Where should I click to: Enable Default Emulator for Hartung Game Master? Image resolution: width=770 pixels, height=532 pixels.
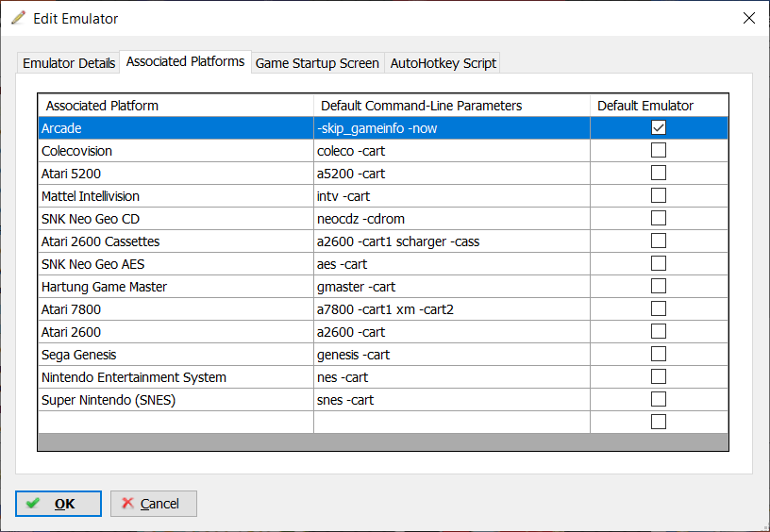pos(659,286)
